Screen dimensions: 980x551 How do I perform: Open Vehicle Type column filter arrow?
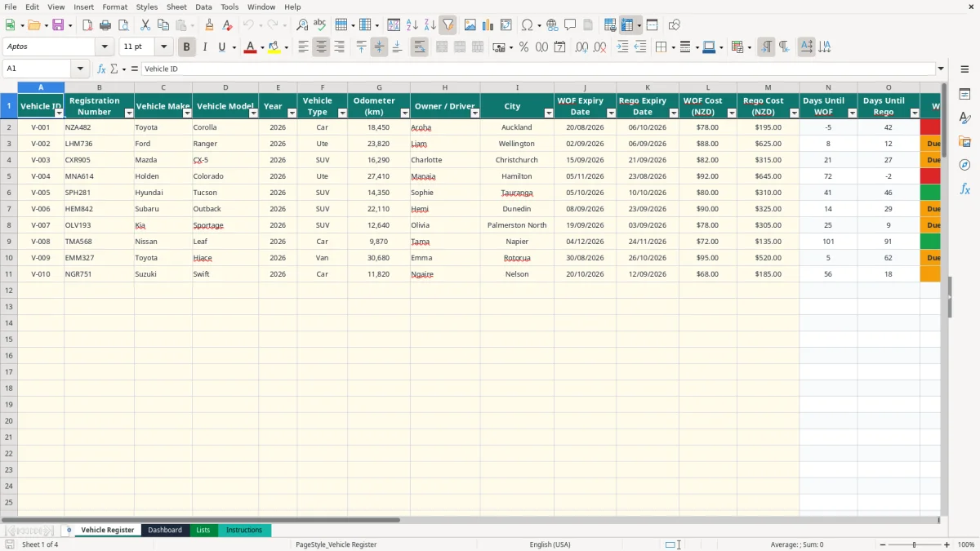(341, 113)
